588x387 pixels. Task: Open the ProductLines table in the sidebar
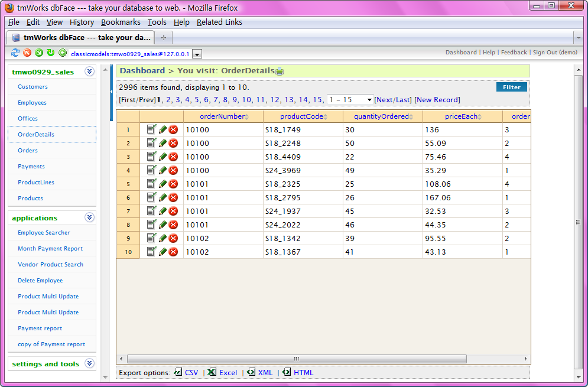(x=36, y=182)
